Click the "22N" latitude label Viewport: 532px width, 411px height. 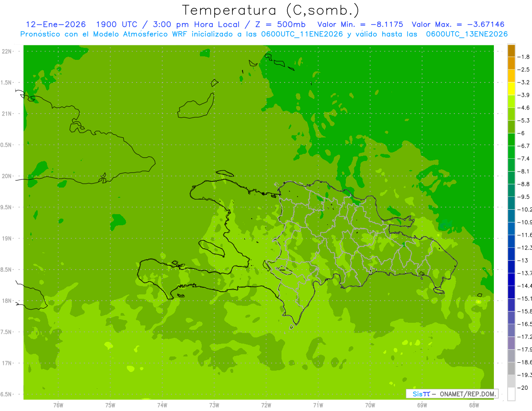[8, 51]
